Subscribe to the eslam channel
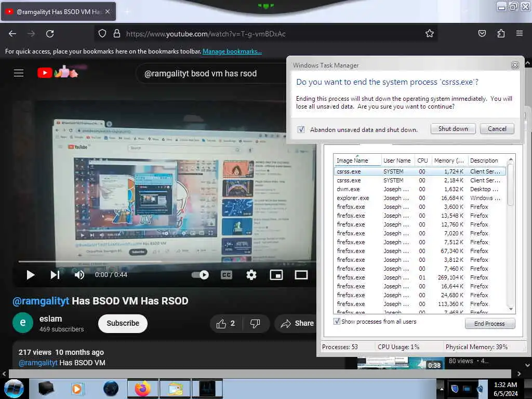Viewport: 532px width, 399px height. pos(123,323)
